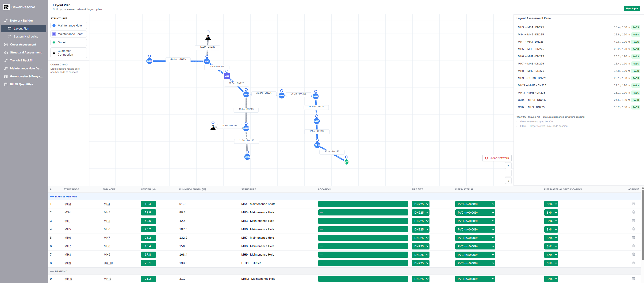Pick Outlet structure from palette
644x283 pixels.
[x=69, y=42]
